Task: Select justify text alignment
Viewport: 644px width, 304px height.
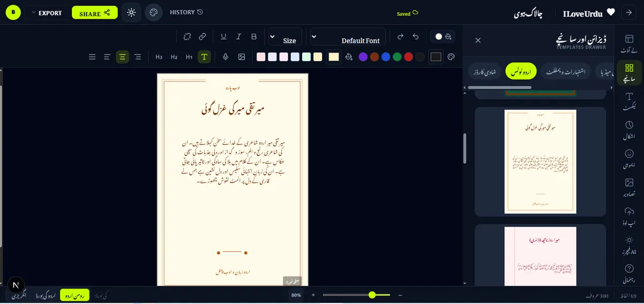Action: click(x=92, y=57)
